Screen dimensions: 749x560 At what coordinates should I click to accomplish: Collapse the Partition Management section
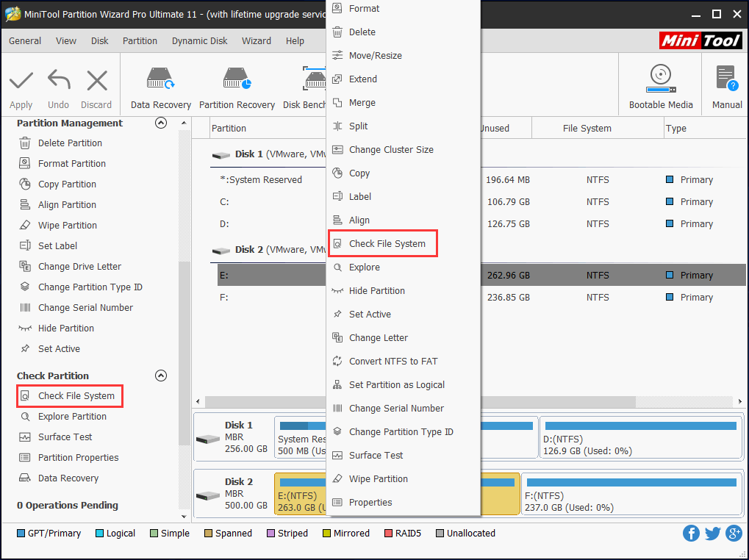tap(161, 123)
